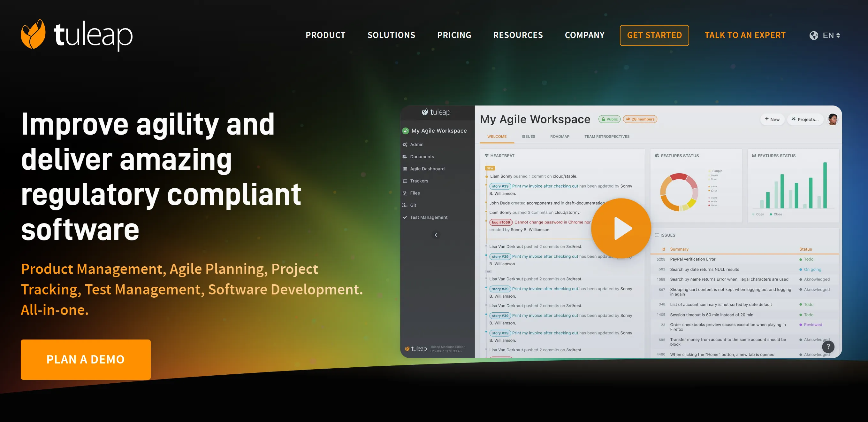Screen dimensions: 868x422
Task: Open the Projects... switcher
Action: pos(805,120)
